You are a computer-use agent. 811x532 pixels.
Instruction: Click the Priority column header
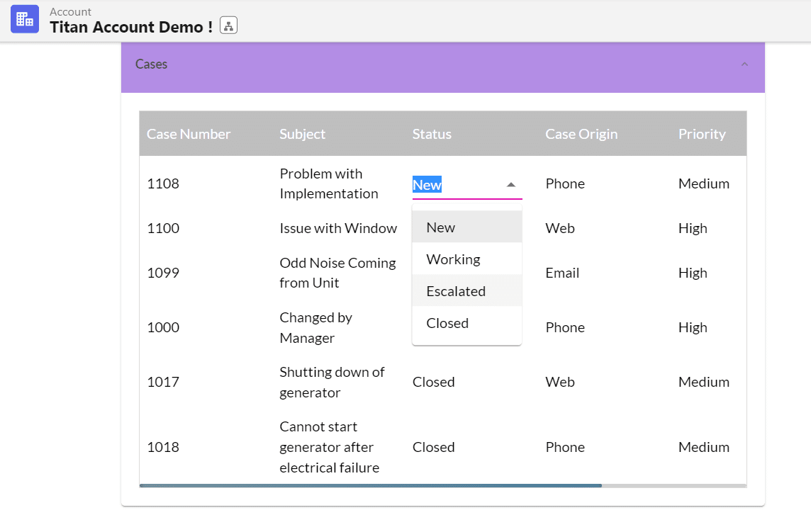702,134
